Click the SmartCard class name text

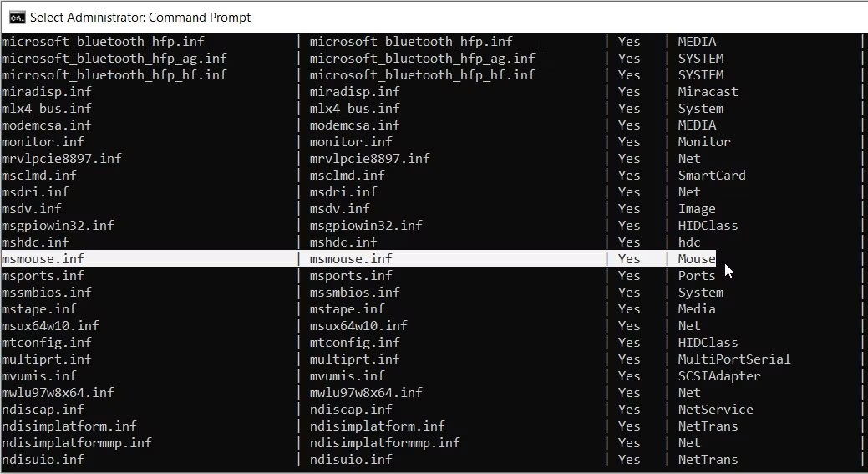tap(712, 176)
